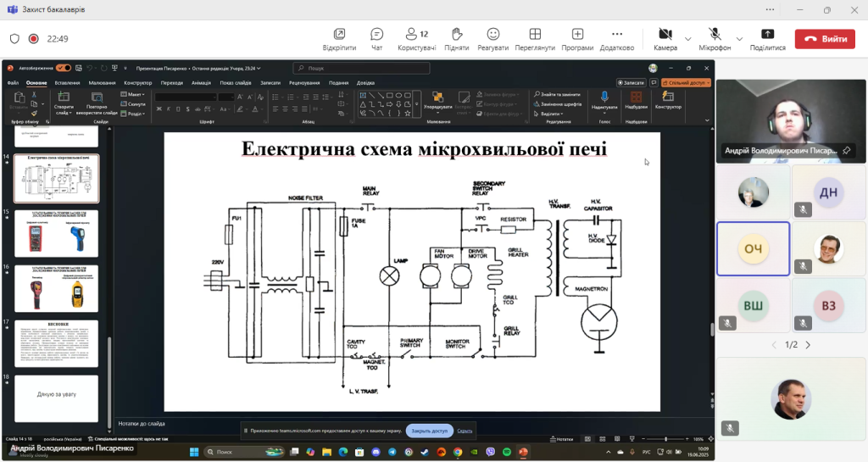The height and width of the screenshot is (462, 868).
Task: Click the Вийти leave button
Action: [x=824, y=39]
